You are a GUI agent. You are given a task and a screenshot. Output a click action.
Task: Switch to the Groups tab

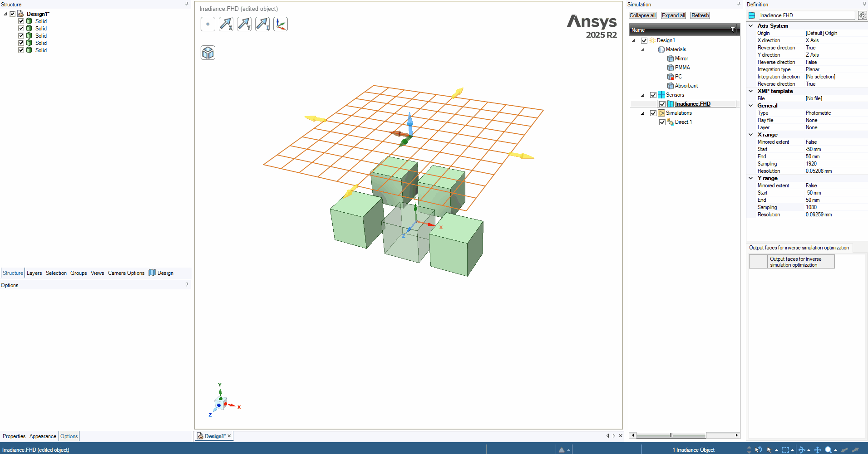79,273
